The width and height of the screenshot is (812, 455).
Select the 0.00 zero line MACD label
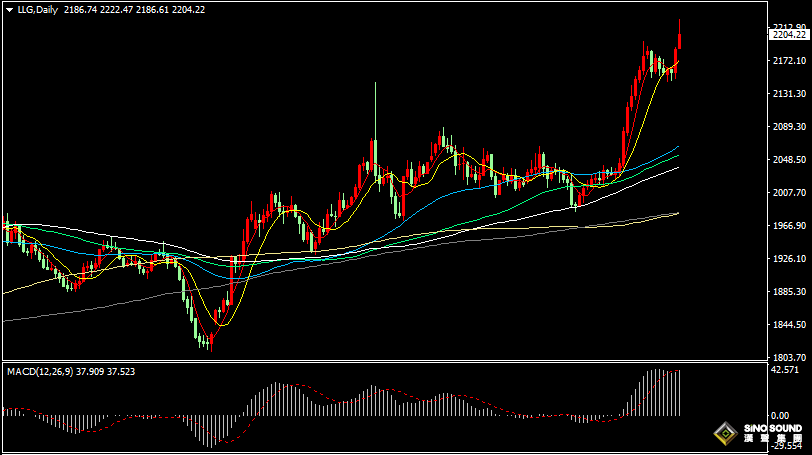pos(780,415)
